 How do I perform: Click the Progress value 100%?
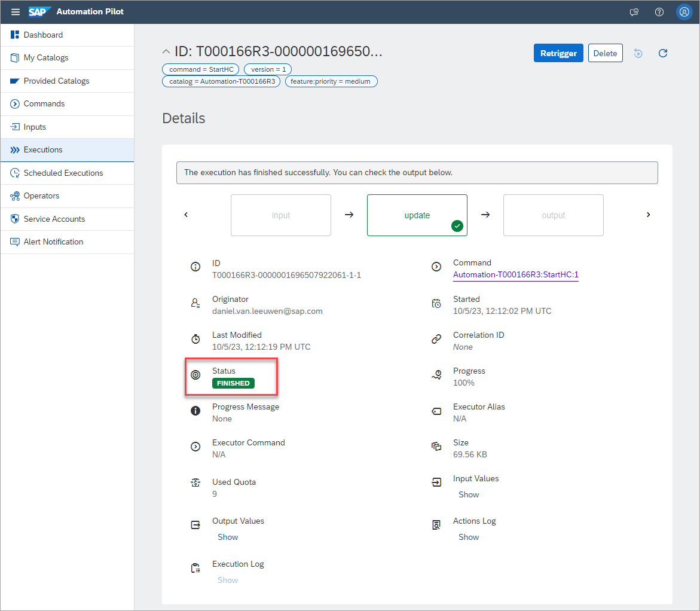point(463,383)
